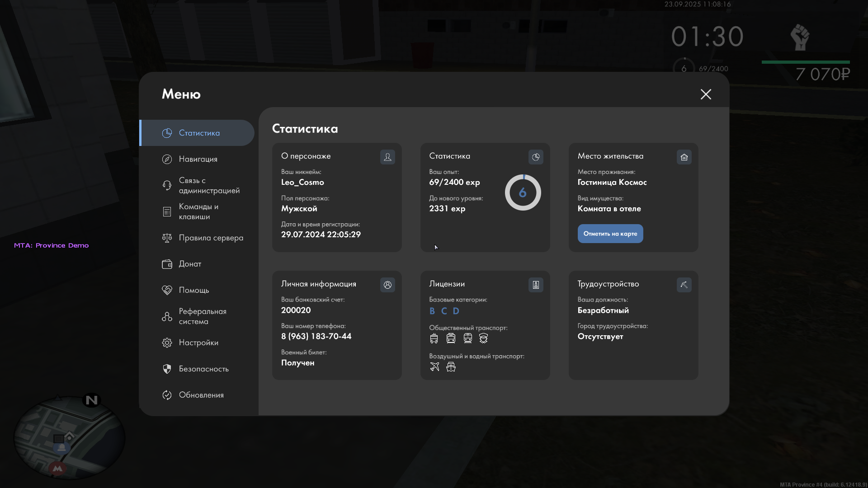Open the Навигация menu section

(x=198, y=159)
